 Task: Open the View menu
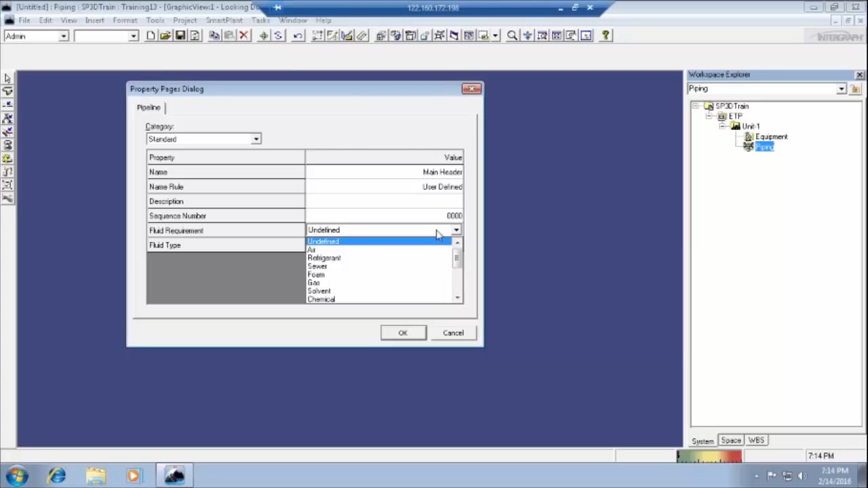[x=68, y=20]
